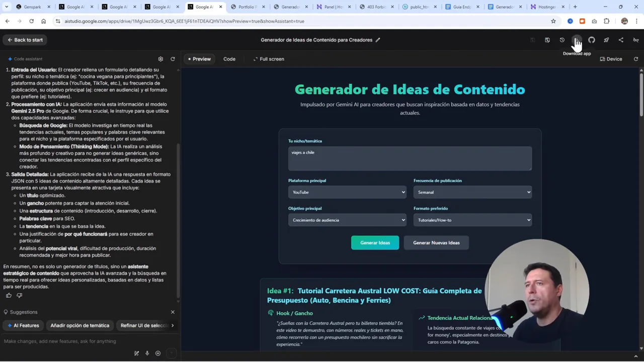Viewport: 644px width, 362px height.
Task: Open the Code assistant settings gear
Action: click(160, 59)
